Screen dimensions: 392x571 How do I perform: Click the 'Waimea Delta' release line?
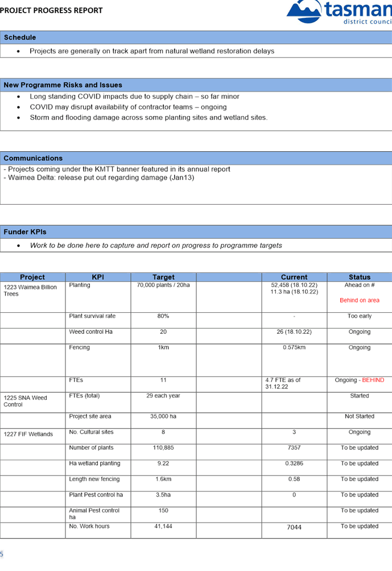coord(99,177)
